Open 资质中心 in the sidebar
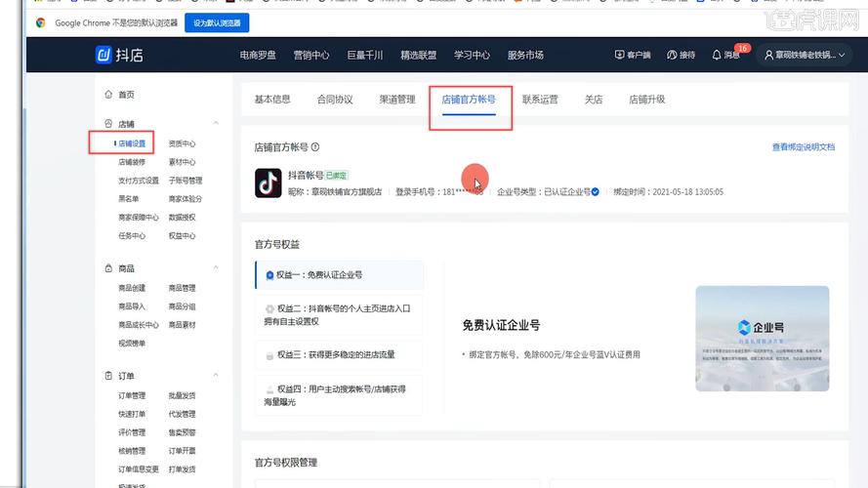Screen dimensions: 868x488 coord(183,143)
